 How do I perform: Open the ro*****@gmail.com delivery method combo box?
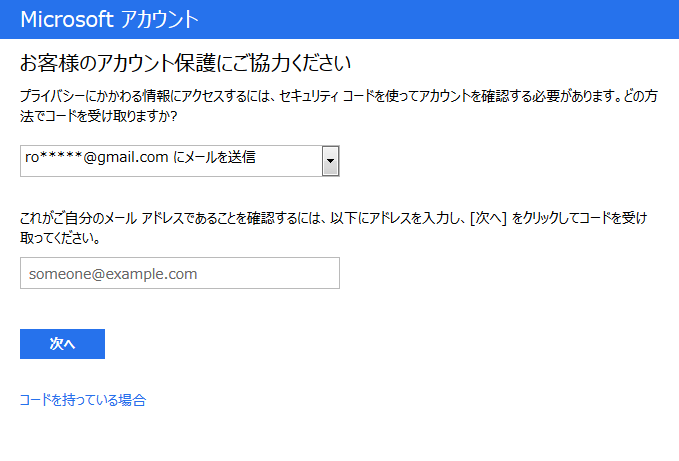coord(180,161)
